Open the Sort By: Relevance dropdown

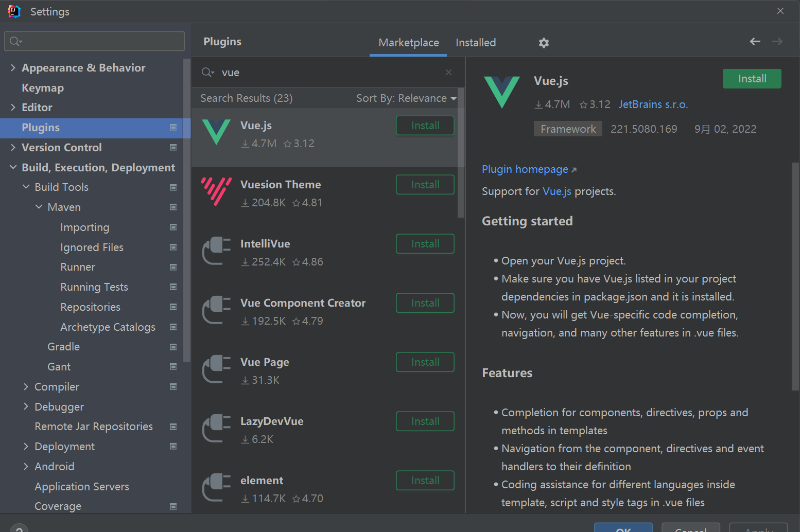coord(406,98)
